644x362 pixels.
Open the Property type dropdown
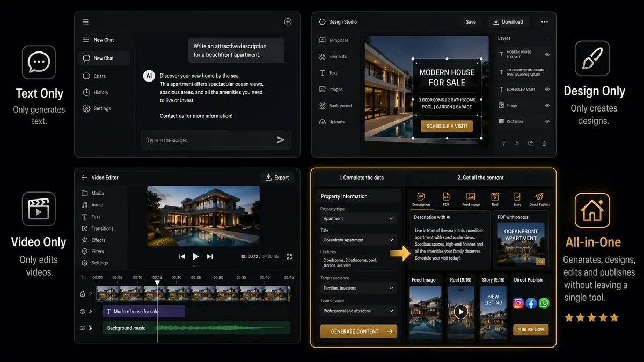358,218
